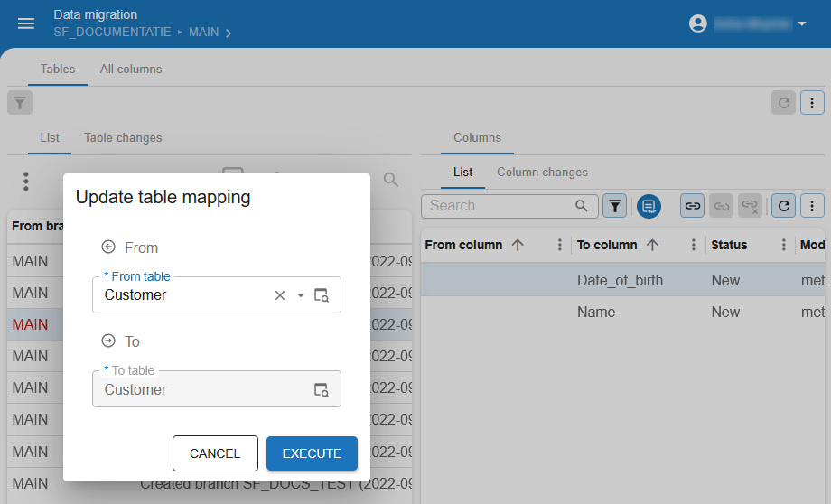Image resolution: width=831 pixels, height=504 pixels.
Task: Open the Column changes tab
Action: pyautogui.click(x=542, y=172)
